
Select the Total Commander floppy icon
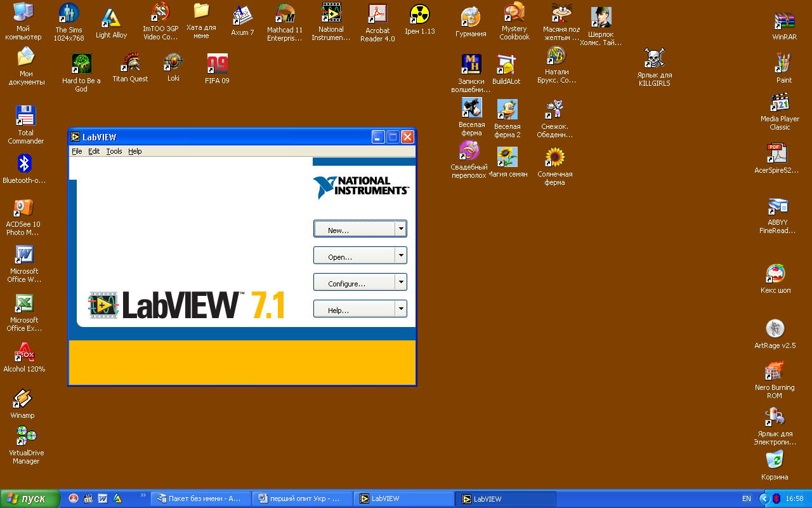(x=26, y=124)
